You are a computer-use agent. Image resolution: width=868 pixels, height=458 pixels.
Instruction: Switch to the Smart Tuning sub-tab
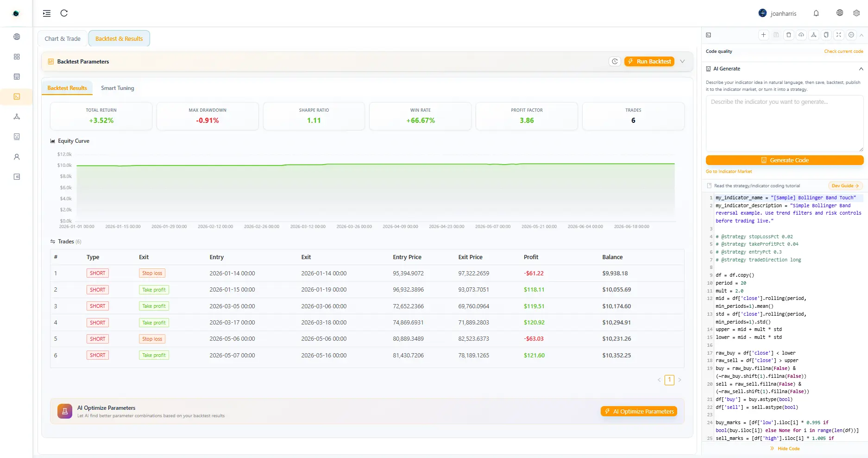pos(118,88)
